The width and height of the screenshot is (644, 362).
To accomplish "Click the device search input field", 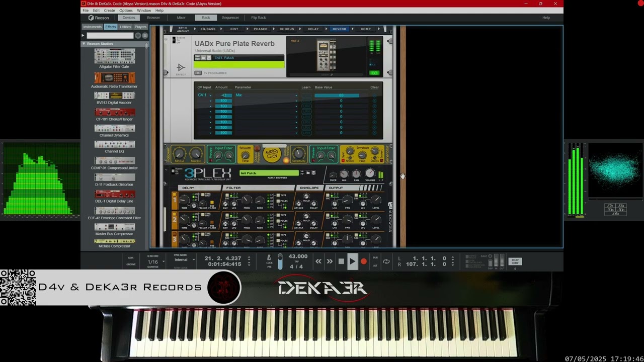I will point(110,36).
